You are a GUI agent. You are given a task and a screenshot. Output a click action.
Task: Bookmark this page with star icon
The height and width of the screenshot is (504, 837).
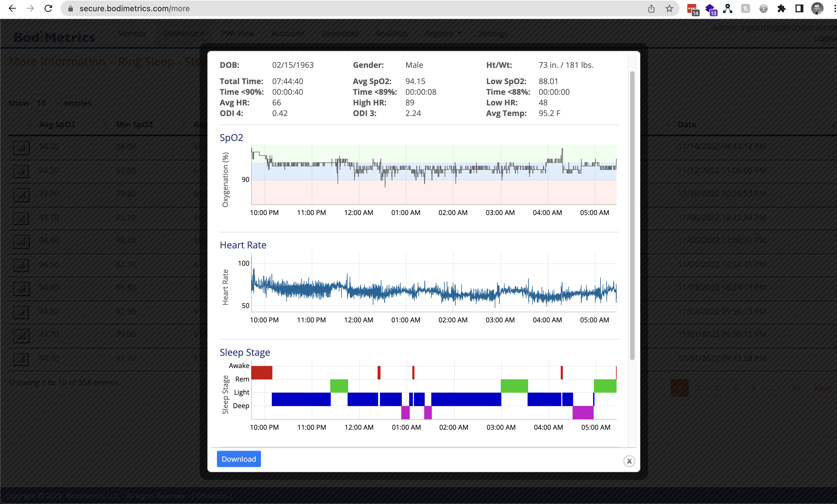(669, 8)
